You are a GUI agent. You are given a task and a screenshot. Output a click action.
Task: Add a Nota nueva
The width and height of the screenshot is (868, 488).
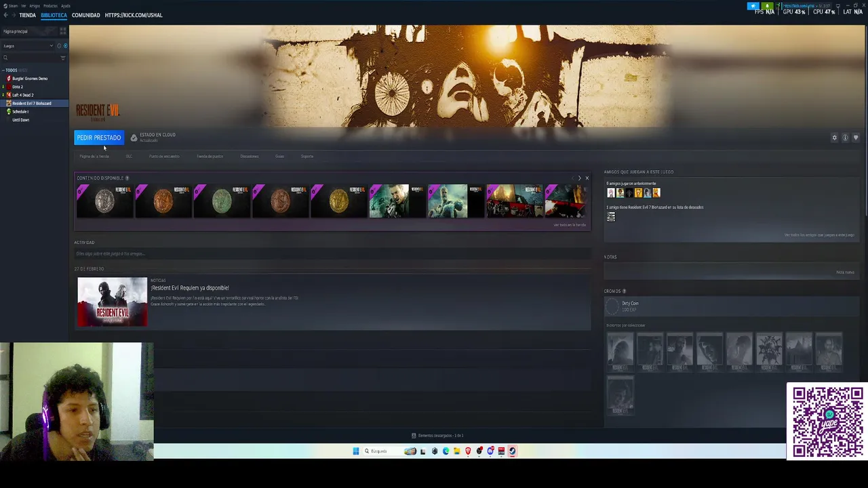coord(845,272)
